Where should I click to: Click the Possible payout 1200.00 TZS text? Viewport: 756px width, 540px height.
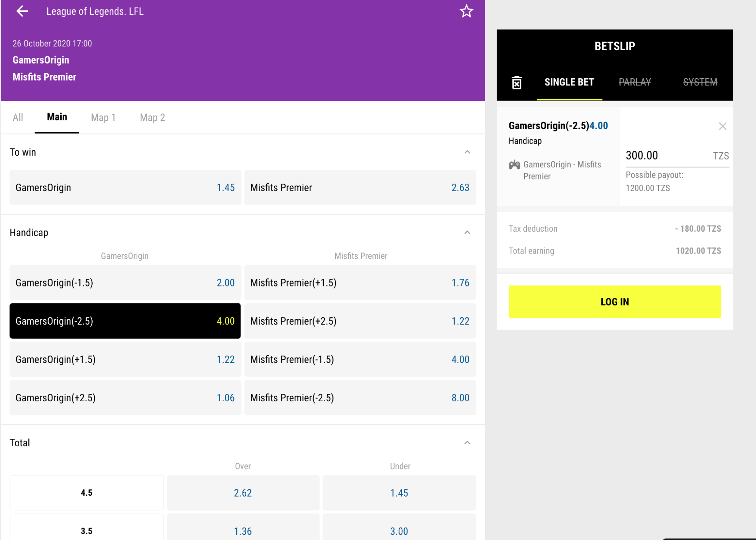[654, 181]
